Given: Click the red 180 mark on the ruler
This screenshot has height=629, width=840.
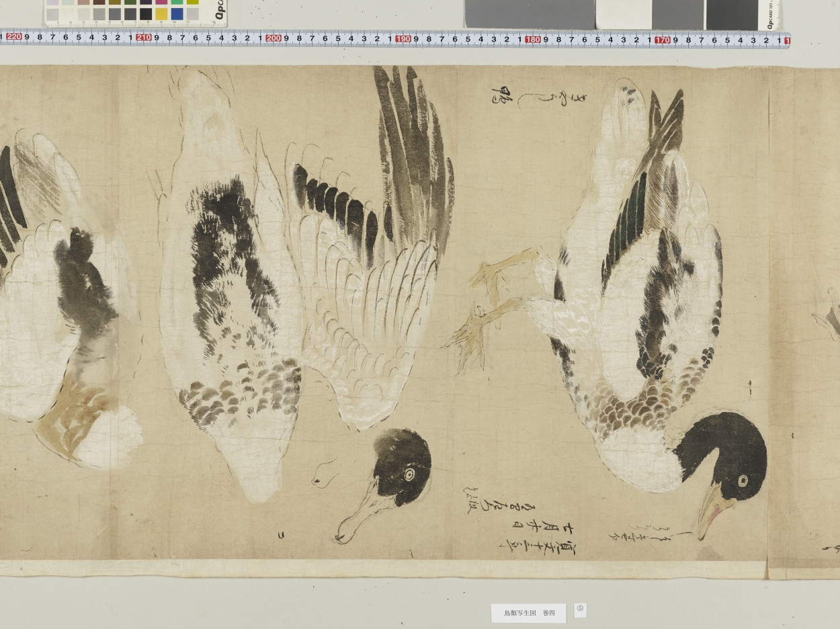Looking at the screenshot, I should [x=533, y=39].
